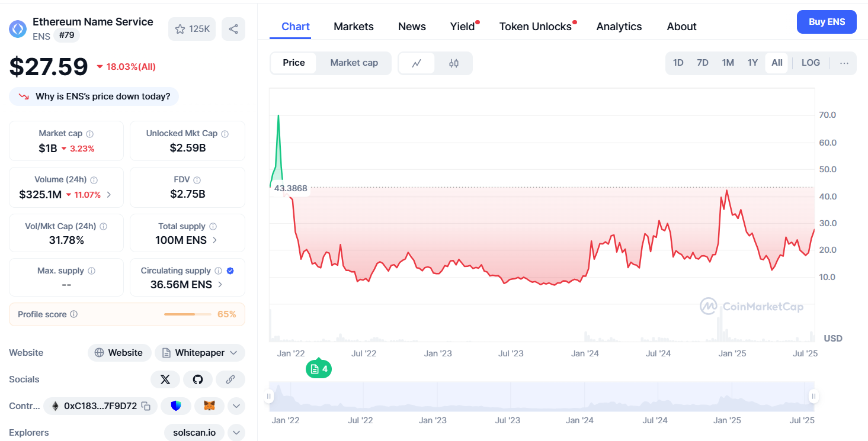Switch to the News tab
The width and height of the screenshot is (868, 441).
(x=412, y=27)
